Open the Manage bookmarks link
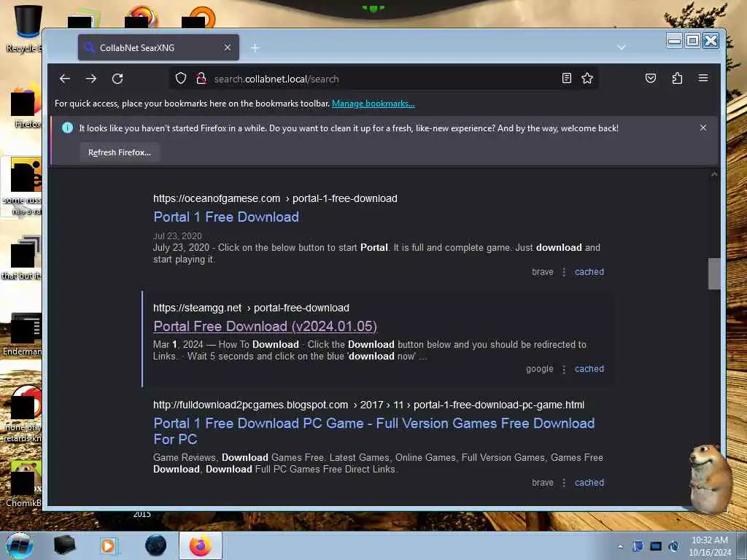The height and width of the screenshot is (560, 747). (373, 104)
